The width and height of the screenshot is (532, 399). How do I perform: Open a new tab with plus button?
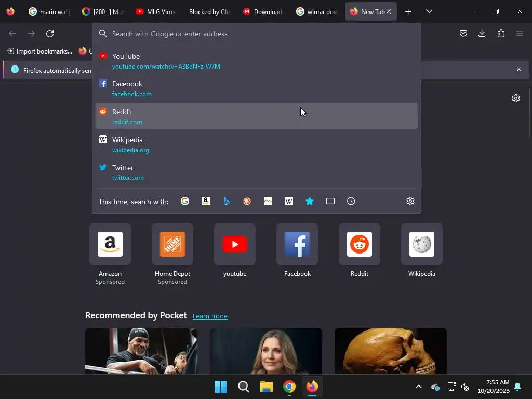coord(408,12)
